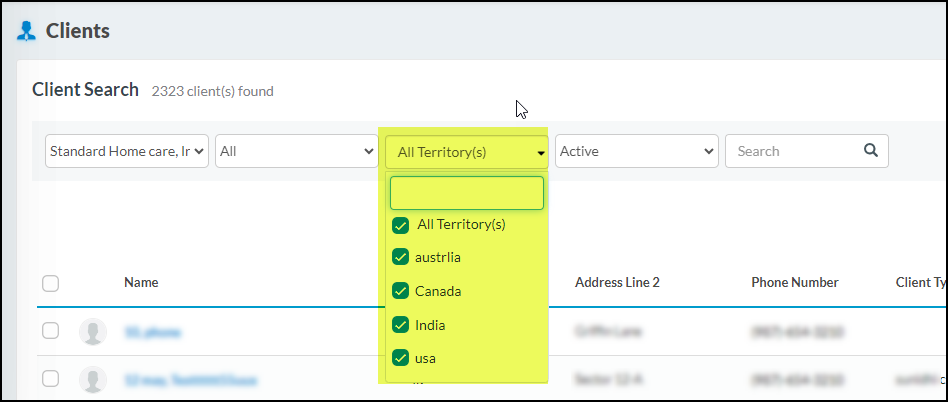The width and height of the screenshot is (948, 402).
Task: Deselect the usa territory checkbox
Action: pos(401,358)
